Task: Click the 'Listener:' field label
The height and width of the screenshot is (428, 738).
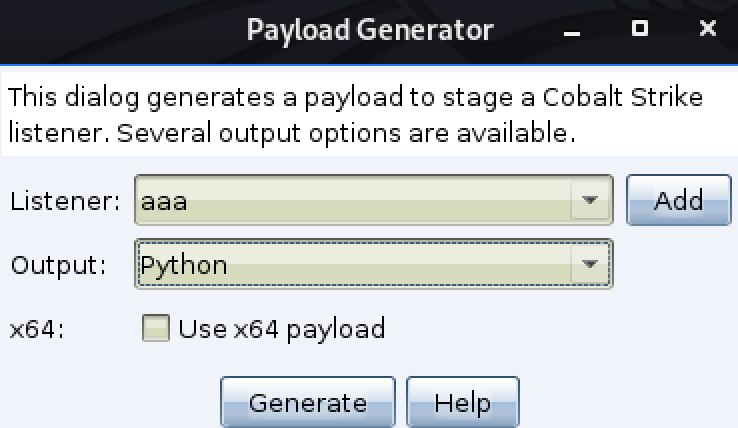Action: pos(65,201)
